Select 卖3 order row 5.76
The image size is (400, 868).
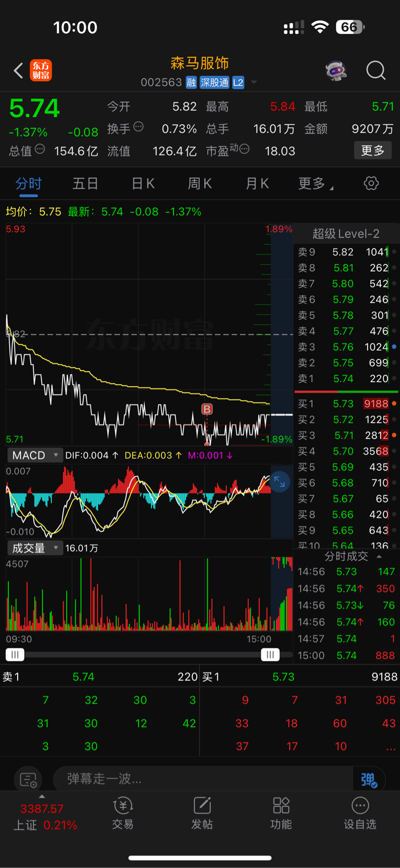pyautogui.click(x=346, y=347)
